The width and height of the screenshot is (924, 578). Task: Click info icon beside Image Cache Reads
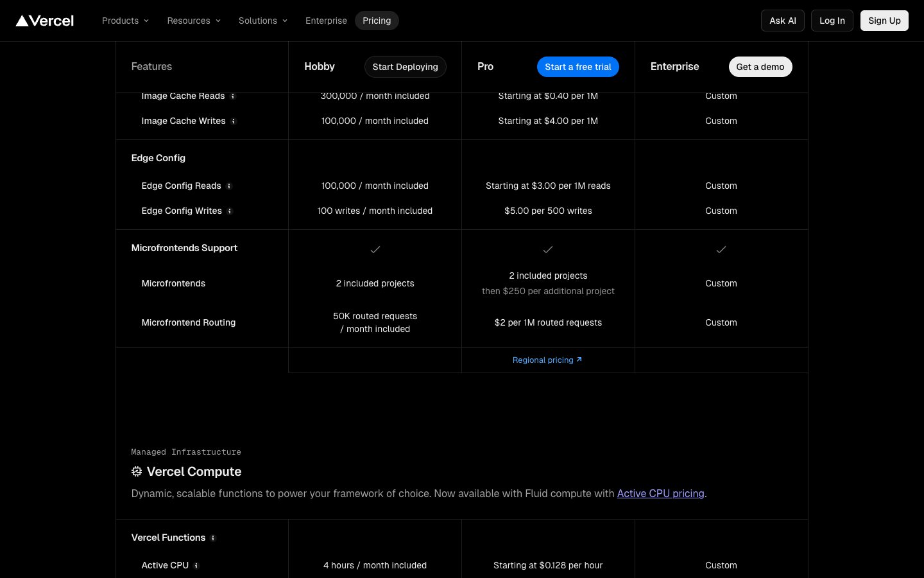click(x=233, y=96)
